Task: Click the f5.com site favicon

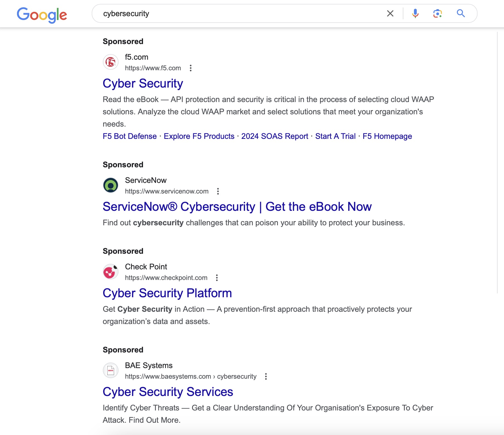Action: point(110,62)
